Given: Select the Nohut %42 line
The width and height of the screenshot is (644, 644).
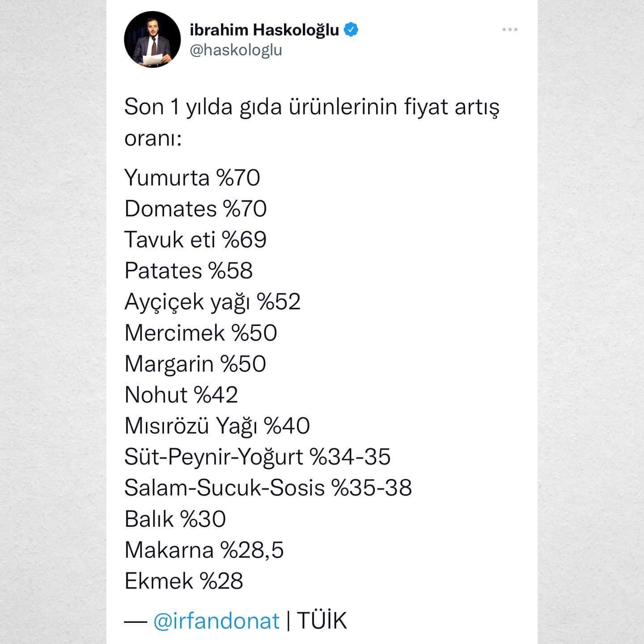Looking at the screenshot, I should [181, 395].
